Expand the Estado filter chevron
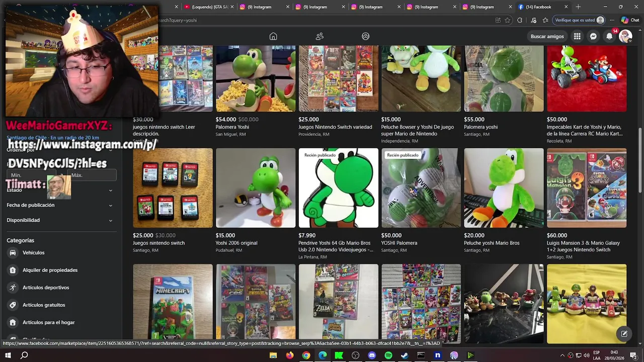Viewport: 644px width, 362px height. pyautogui.click(x=111, y=190)
